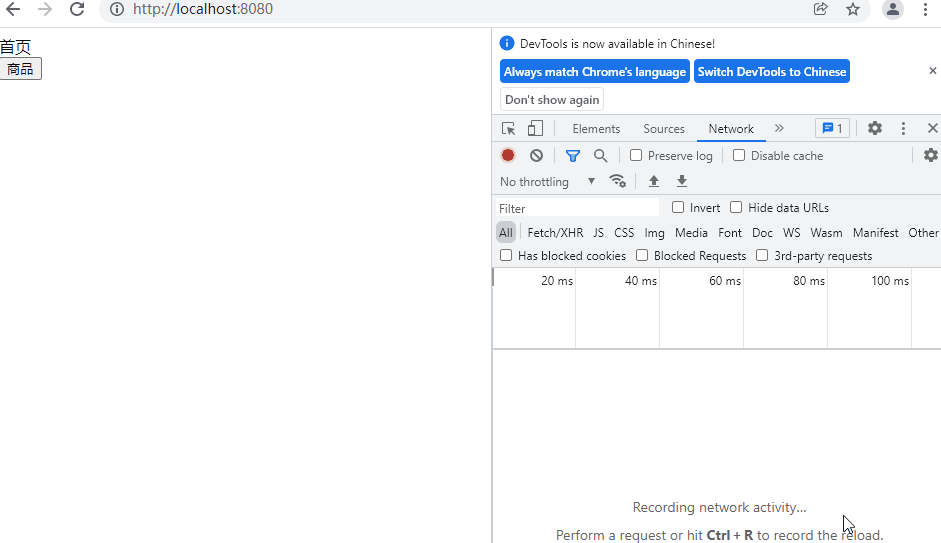The height and width of the screenshot is (543, 941).
Task: Open the issues counter showing 1
Action: [832, 128]
